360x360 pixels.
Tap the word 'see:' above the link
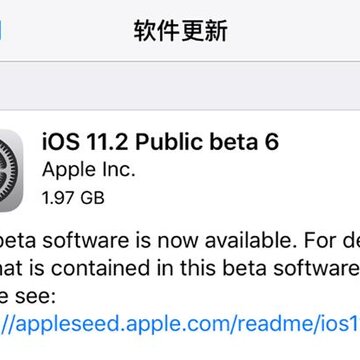click(x=34, y=297)
